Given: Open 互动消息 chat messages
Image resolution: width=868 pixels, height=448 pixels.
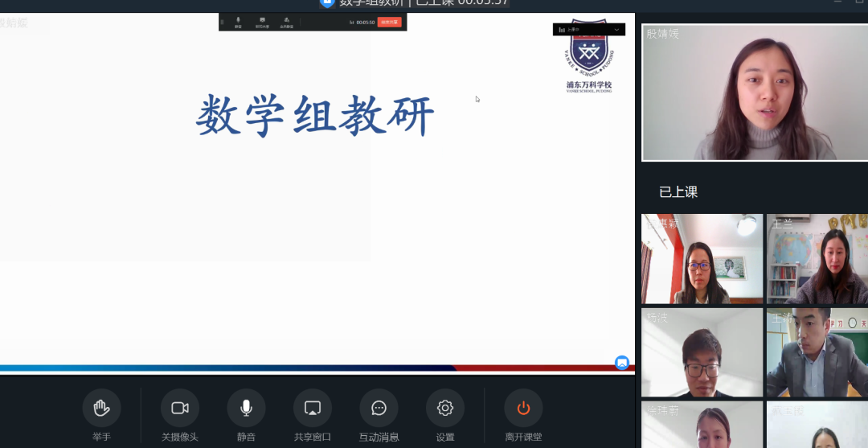Looking at the screenshot, I should coord(379,409).
